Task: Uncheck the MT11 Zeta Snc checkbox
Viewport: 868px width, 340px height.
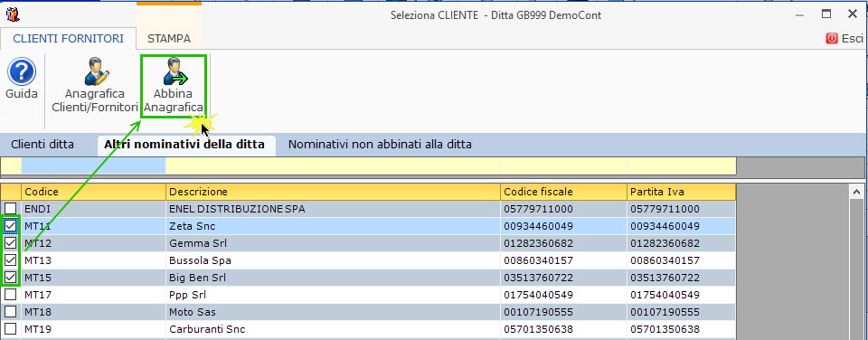Action: click(x=11, y=226)
